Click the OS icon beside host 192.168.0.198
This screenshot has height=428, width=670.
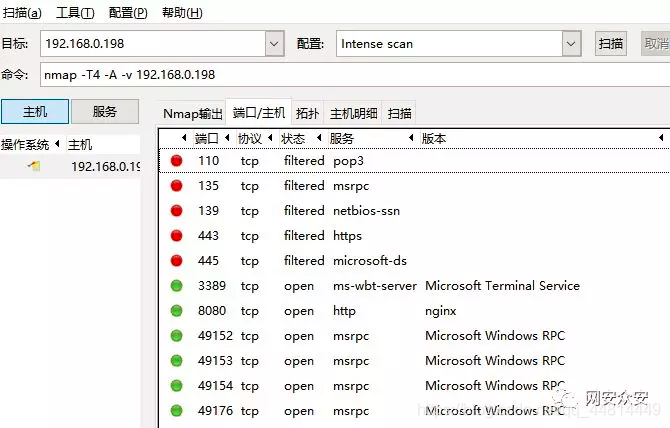tap(34, 166)
